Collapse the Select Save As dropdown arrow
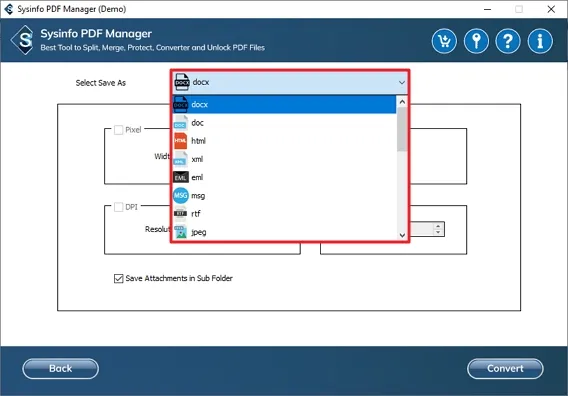The width and height of the screenshot is (568, 396). click(402, 83)
